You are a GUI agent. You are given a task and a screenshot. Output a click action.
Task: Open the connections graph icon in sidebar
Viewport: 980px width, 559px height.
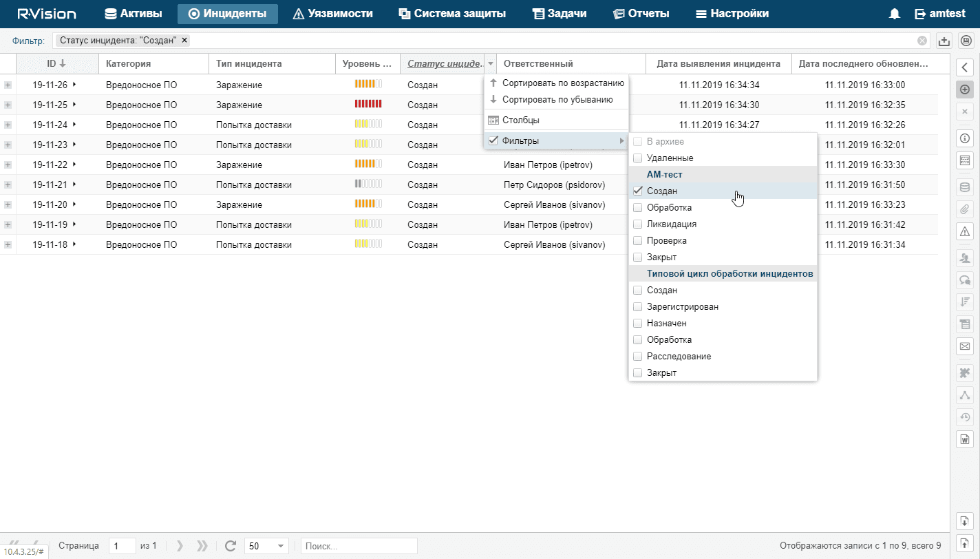965,394
